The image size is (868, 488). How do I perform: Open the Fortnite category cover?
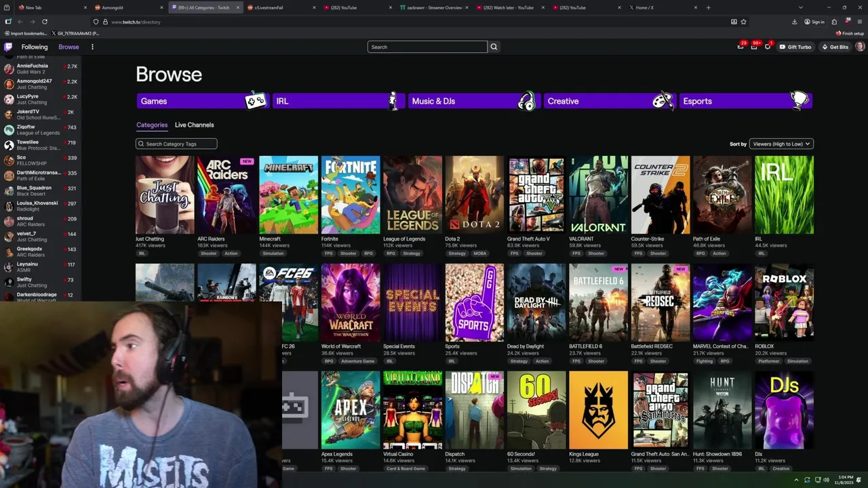351,195
